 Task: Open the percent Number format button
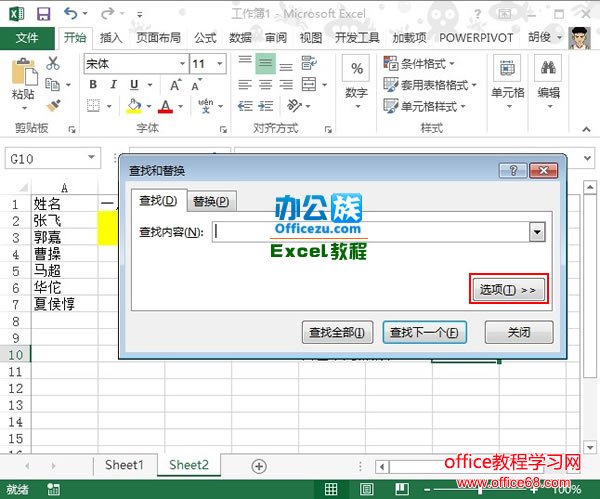point(357,68)
